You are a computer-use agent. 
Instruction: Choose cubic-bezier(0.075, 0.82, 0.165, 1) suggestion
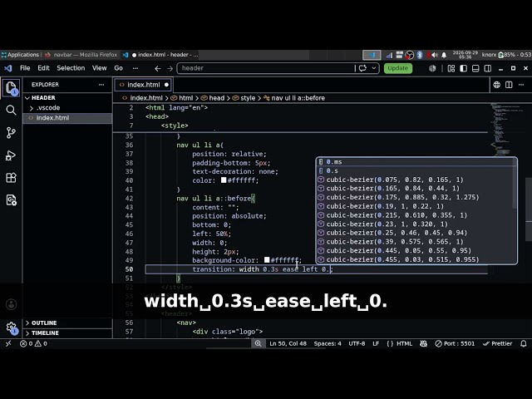(416, 180)
